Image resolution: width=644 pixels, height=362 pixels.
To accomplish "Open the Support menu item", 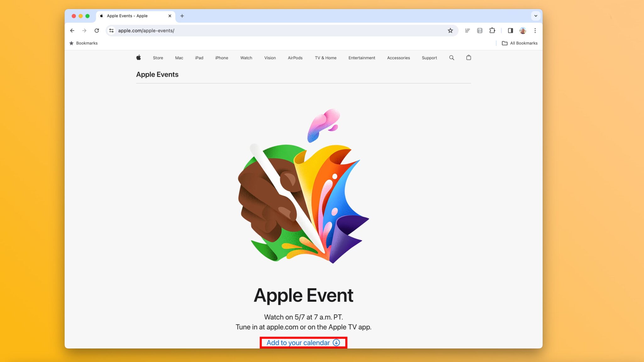I will 429,58.
